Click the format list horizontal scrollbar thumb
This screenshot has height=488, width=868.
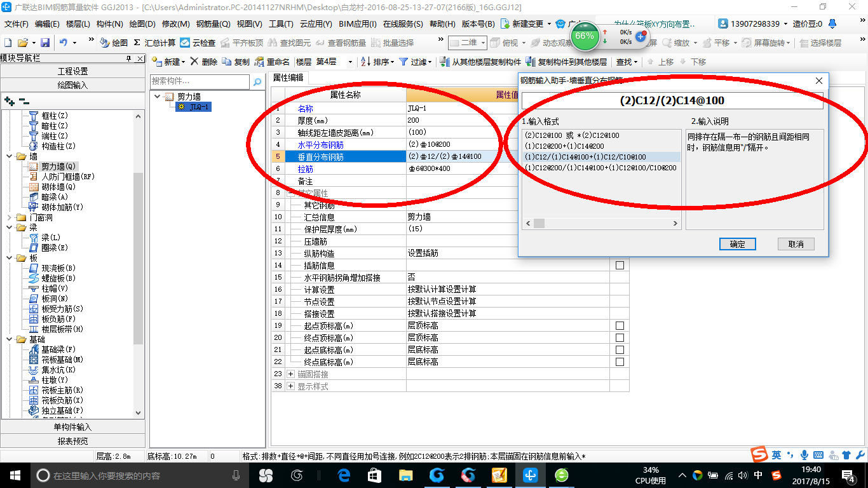(539, 224)
